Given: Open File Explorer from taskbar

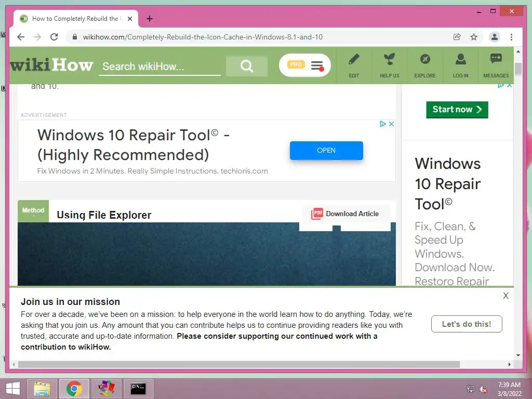Looking at the screenshot, I should tap(42, 389).
